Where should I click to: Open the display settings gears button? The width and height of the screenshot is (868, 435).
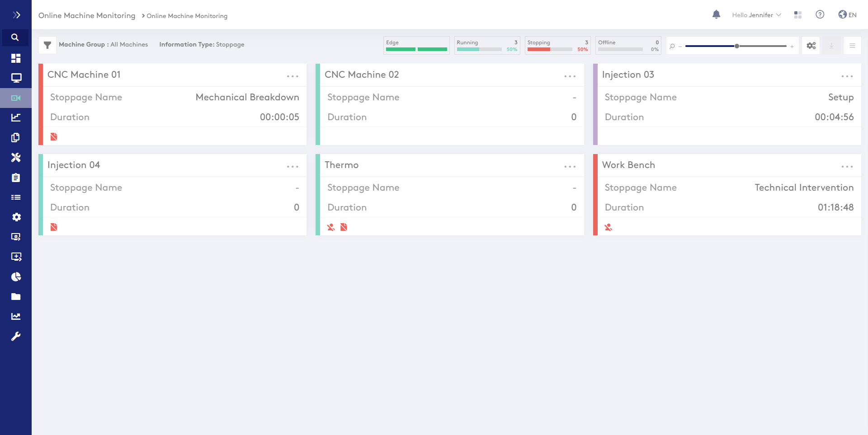pos(811,46)
